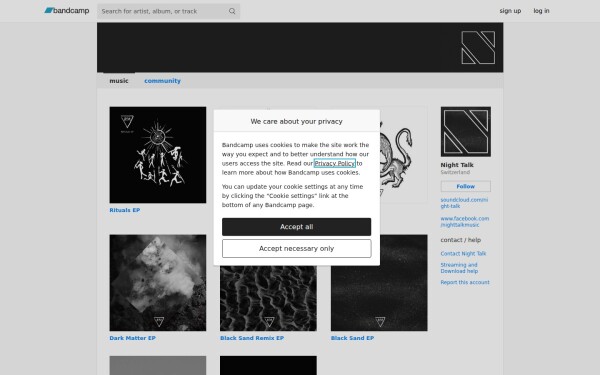Open Streaming and Download help
This screenshot has width=600, height=375.
pos(459,268)
